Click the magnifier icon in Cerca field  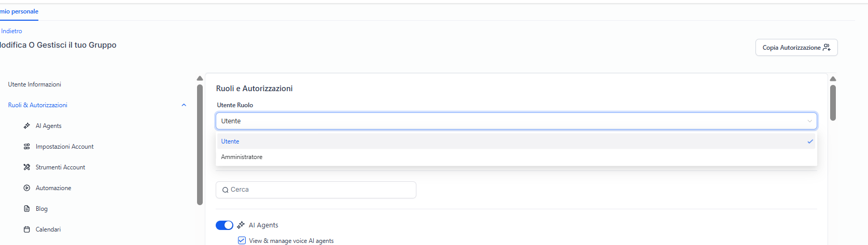pos(226,190)
